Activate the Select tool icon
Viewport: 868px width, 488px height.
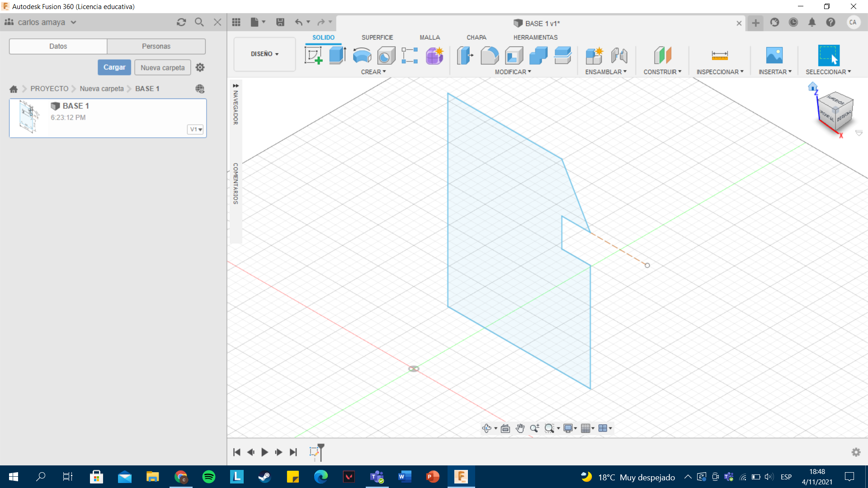pos(829,56)
